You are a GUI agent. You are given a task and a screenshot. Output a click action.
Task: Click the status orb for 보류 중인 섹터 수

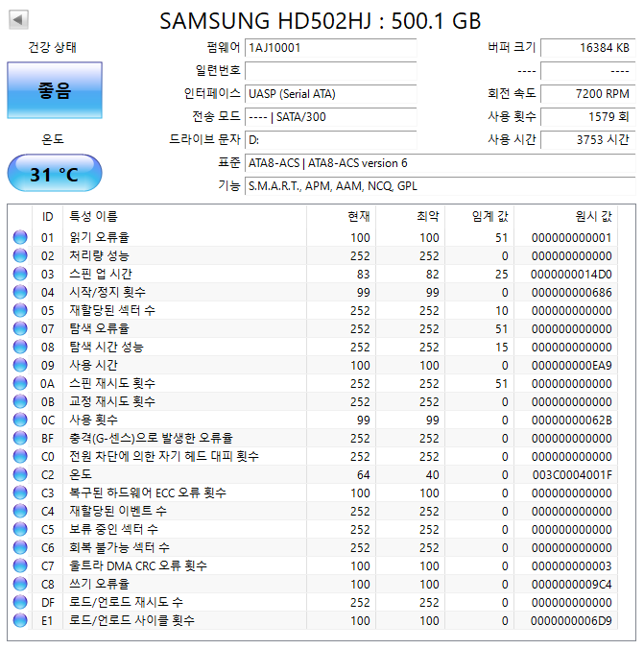pos(20,530)
